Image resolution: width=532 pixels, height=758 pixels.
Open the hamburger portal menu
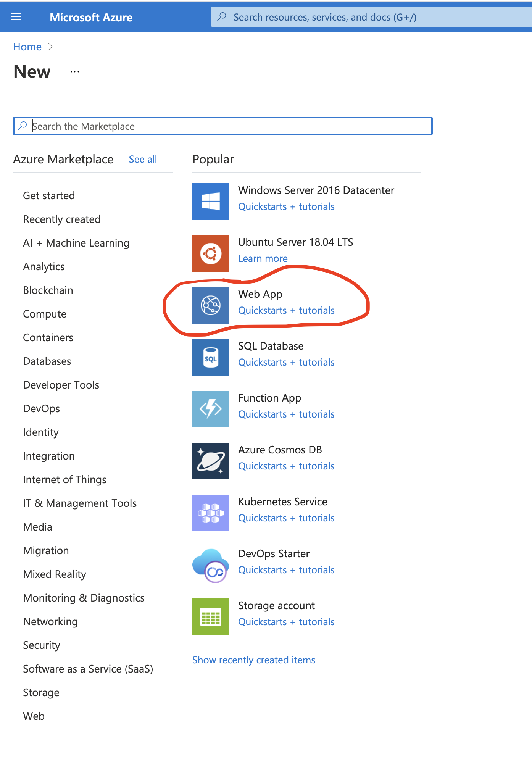16,17
